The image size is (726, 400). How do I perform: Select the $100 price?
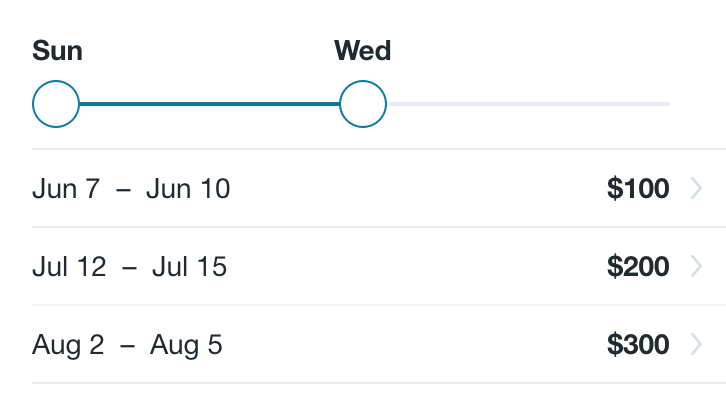point(638,188)
